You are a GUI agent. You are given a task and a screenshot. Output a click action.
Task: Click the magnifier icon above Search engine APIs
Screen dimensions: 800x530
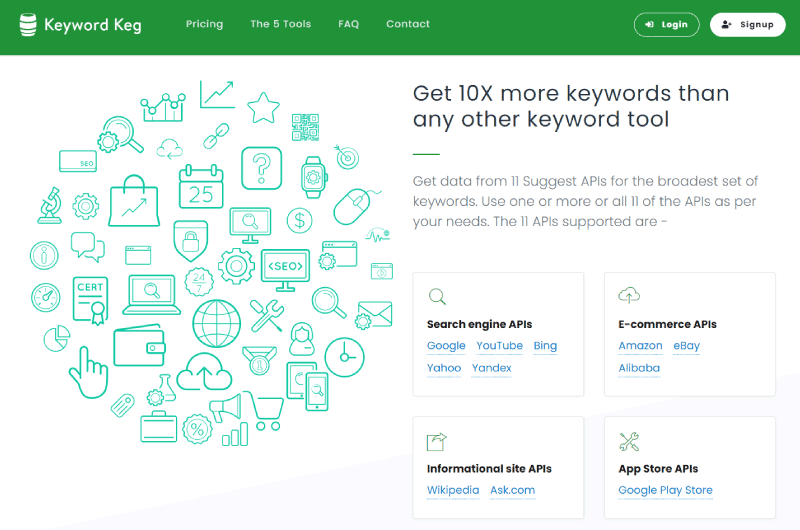(x=437, y=296)
